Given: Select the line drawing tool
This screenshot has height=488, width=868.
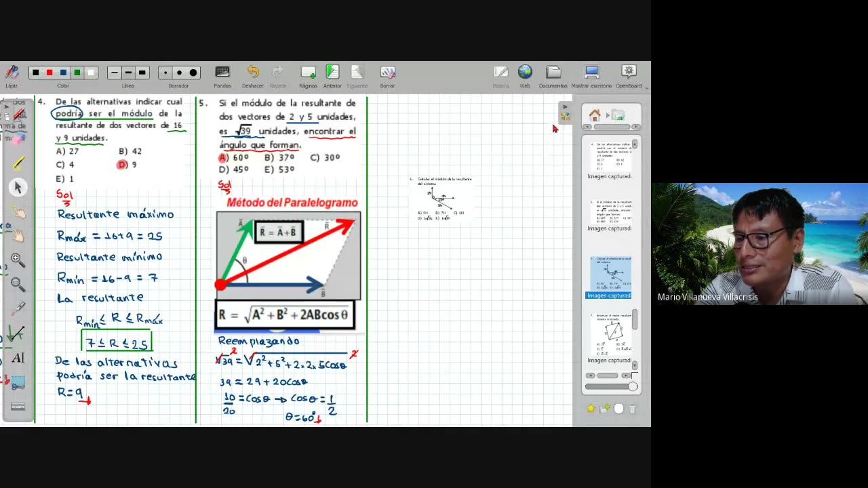Looking at the screenshot, I should (17, 333).
